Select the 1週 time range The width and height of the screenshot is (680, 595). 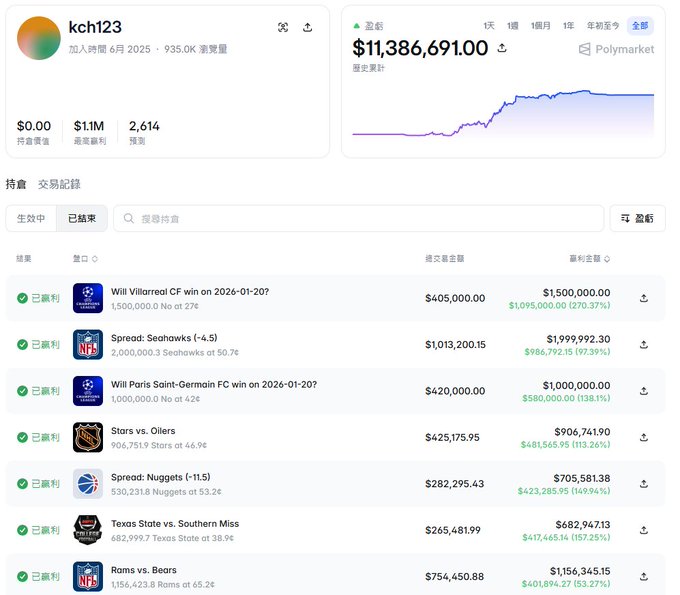[513, 26]
